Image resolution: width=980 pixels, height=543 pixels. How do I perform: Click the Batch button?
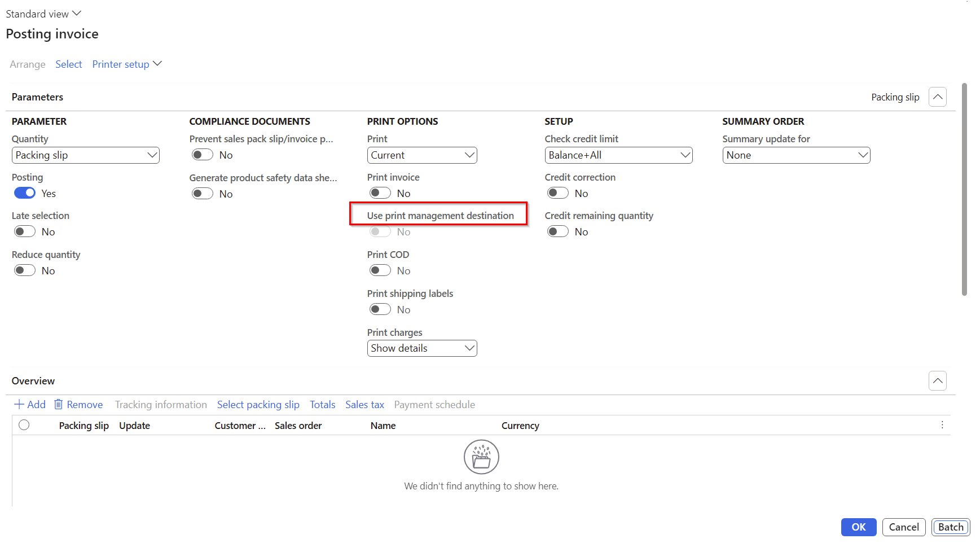pyautogui.click(x=950, y=527)
